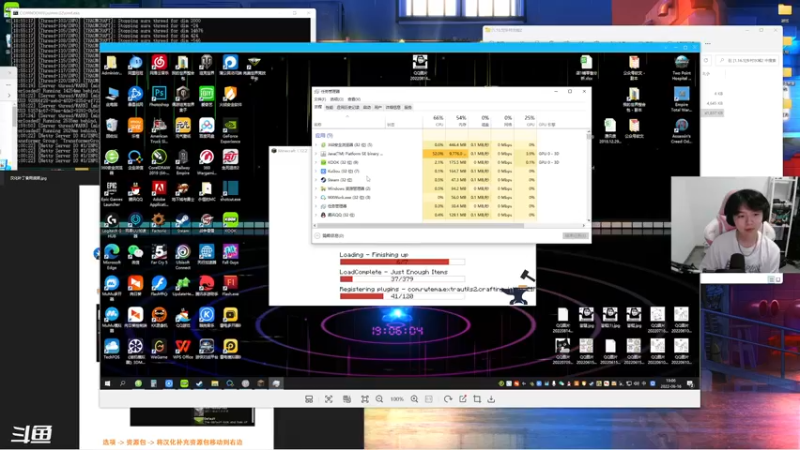Expand Tencent QQ process row in Task Manager

coord(316,215)
